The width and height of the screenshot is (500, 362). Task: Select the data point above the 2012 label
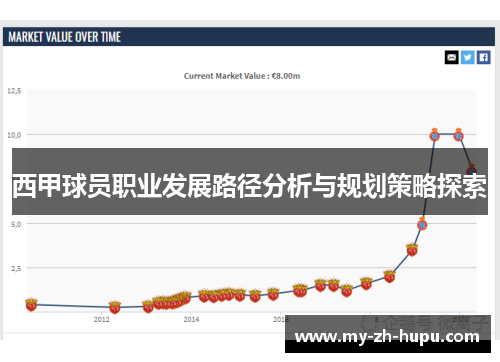click(115, 307)
